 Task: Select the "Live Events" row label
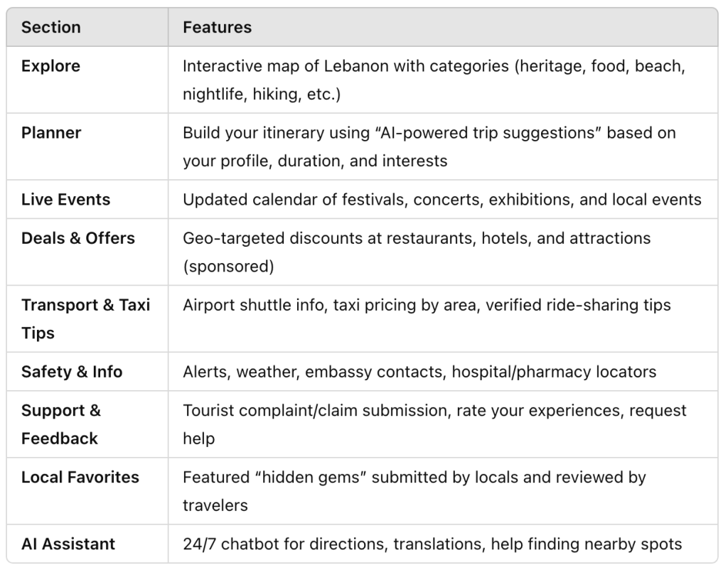tap(65, 199)
